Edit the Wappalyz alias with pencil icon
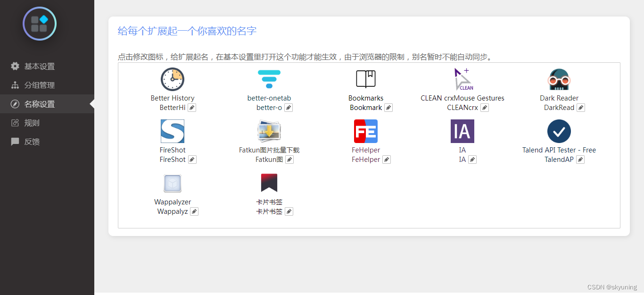 pyautogui.click(x=194, y=211)
